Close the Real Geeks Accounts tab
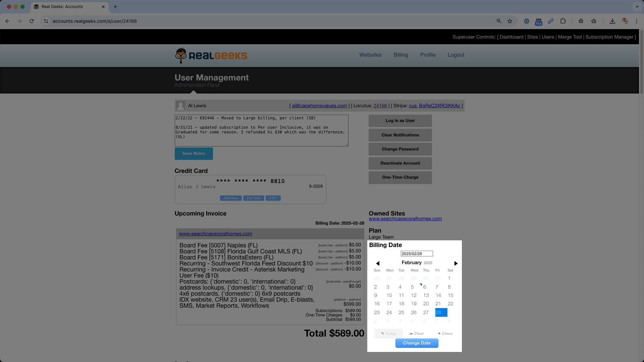Image resolution: width=644 pixels, height=362 pixels. pos(103,7)
